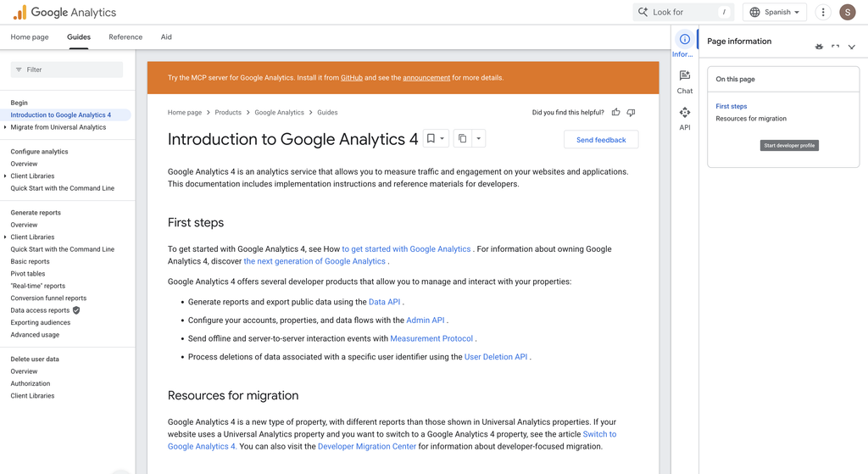This screenshot has width=868, height=474.
Task: Open the Spanish language dropdown
Action: tap(775, 12)
